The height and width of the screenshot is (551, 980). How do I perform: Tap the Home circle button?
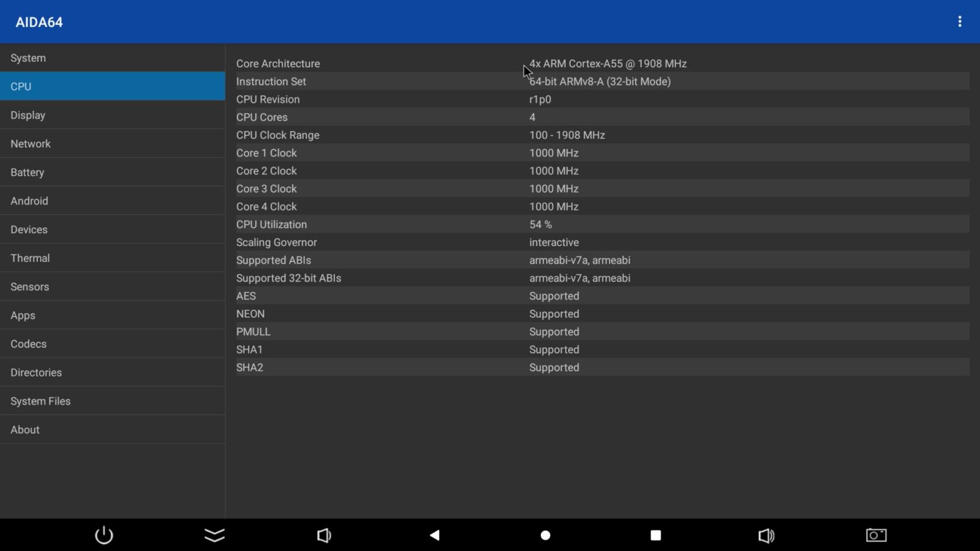[x=545, y=535]
